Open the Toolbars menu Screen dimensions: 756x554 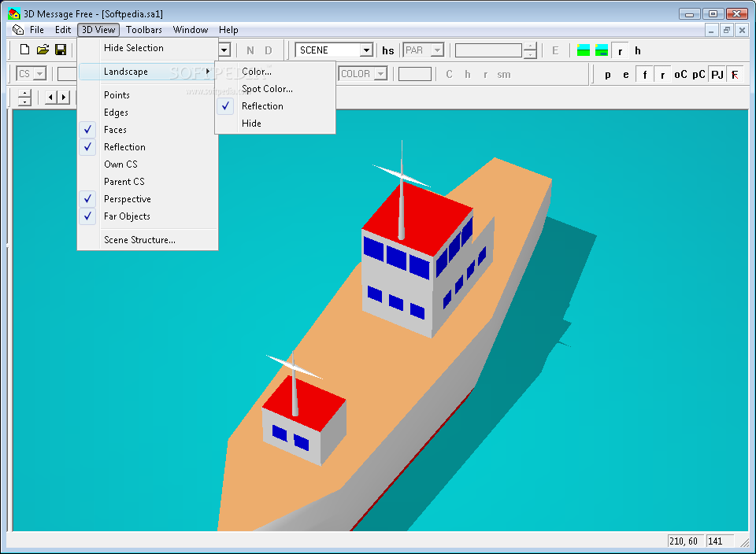tap(143, 30)
